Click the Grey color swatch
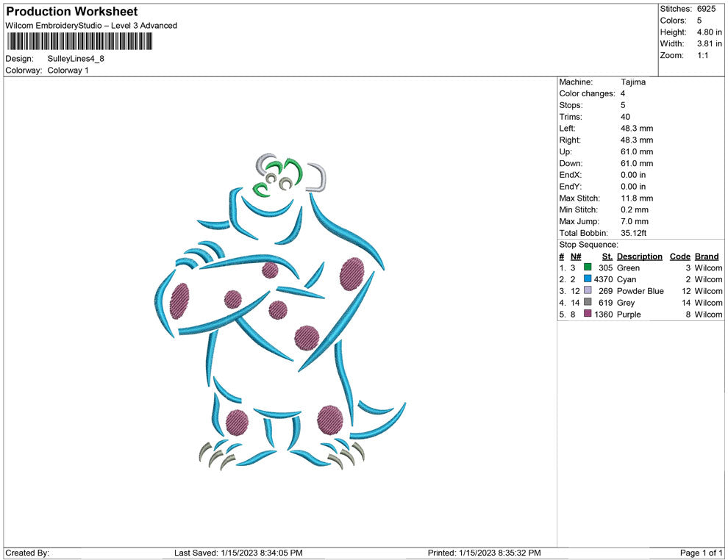This screenshot has height=560, width=728. (586, 303)
